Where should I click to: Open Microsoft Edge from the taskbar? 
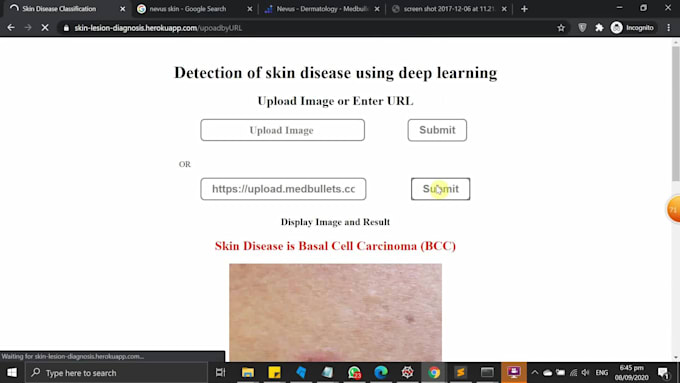point(381,373)
